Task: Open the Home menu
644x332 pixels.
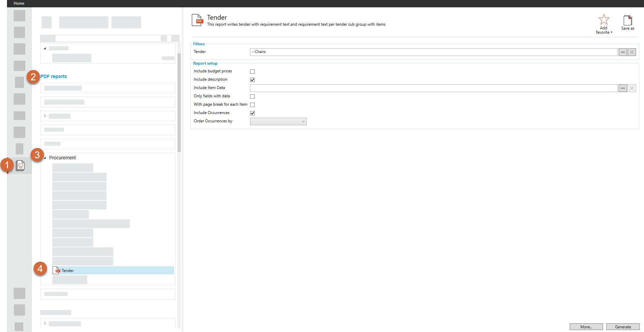Action: click(x=19, y=3)
